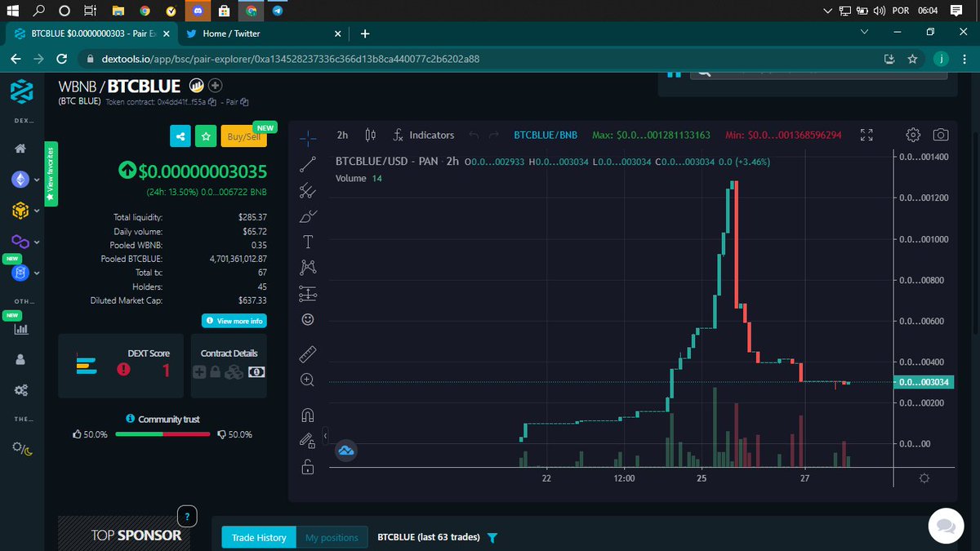Switch to the Trade History tab
This screenshot has height=551, width=980.
pyautogui.click(x=259, y=537)
